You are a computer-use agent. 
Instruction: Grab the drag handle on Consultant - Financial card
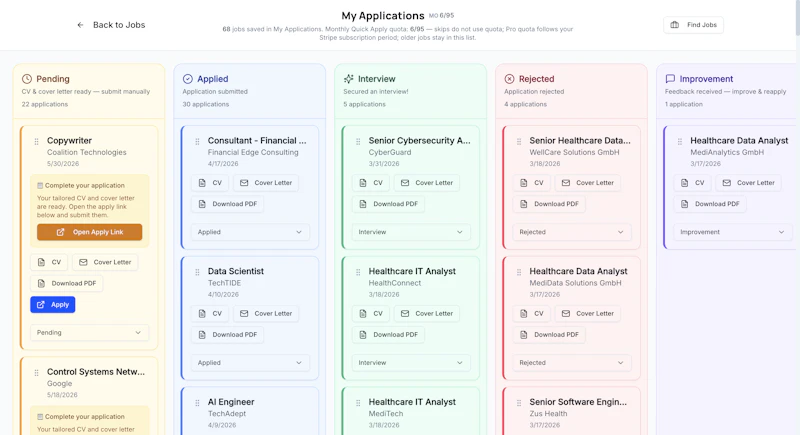pyautogui.click(x=197, y=141)
